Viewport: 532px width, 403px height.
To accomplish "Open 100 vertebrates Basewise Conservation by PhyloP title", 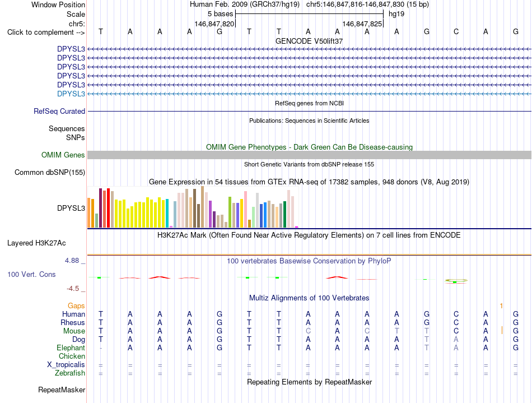I will tap(309, 261).
